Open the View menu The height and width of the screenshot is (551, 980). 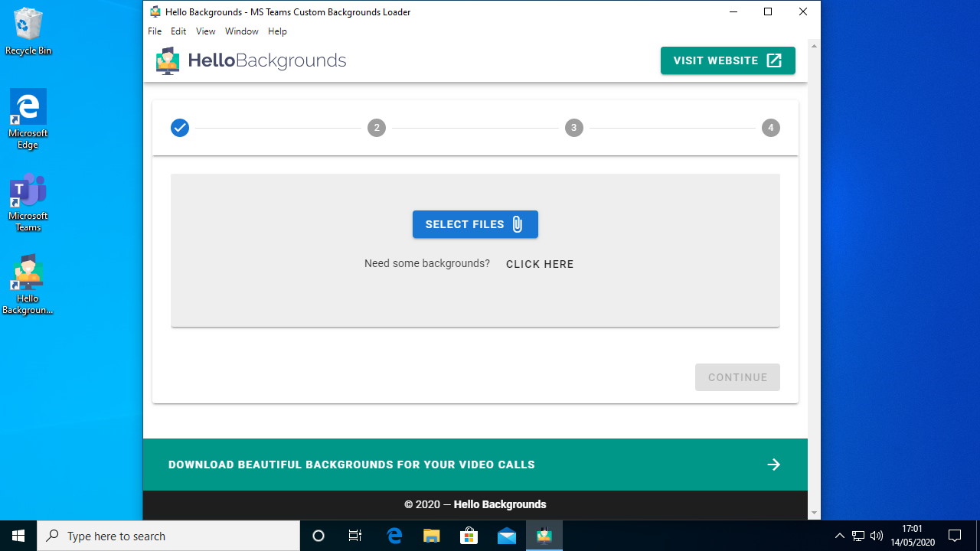[x=205, y=31]
